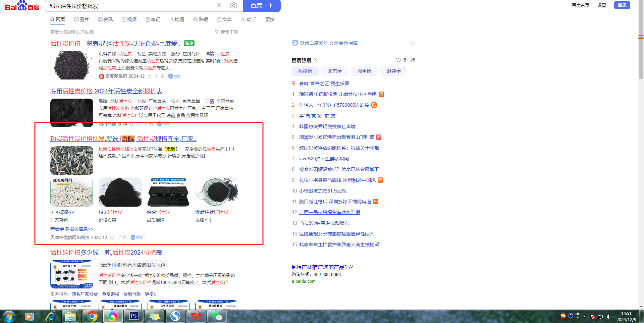Open hot search 小杨哥被冻结51万股权
The width and height of the screenshot is (644, 323).
point(323,191)
